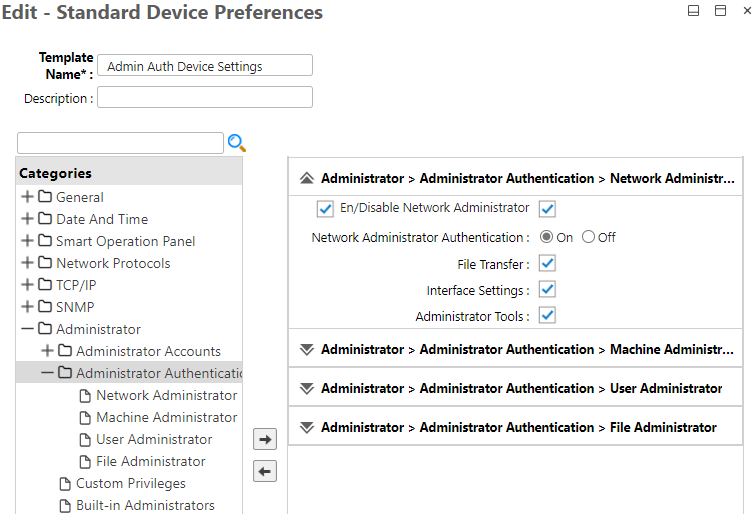
Task: Click the SNMP folder icon
Action: (45, 308)
